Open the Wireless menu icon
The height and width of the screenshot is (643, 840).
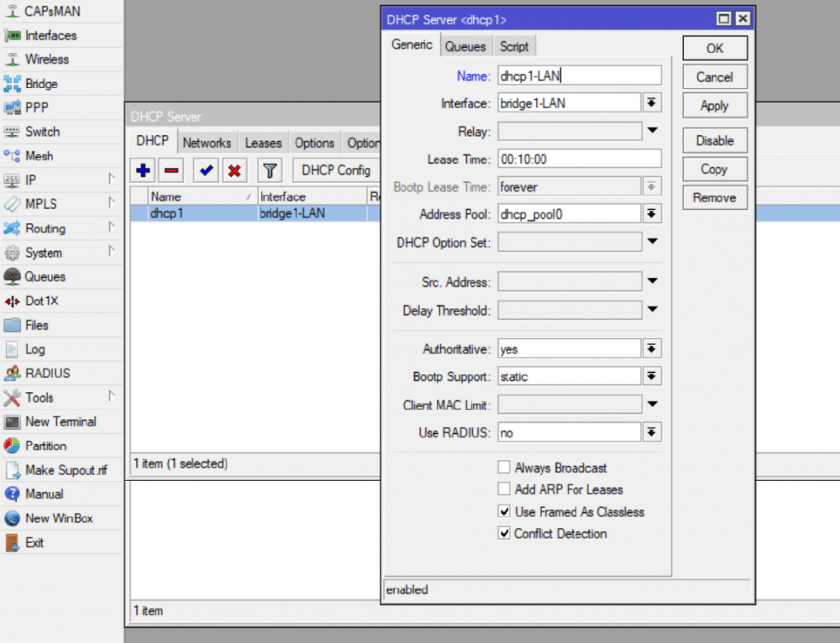pyautogui.click(x=13, y=60)
